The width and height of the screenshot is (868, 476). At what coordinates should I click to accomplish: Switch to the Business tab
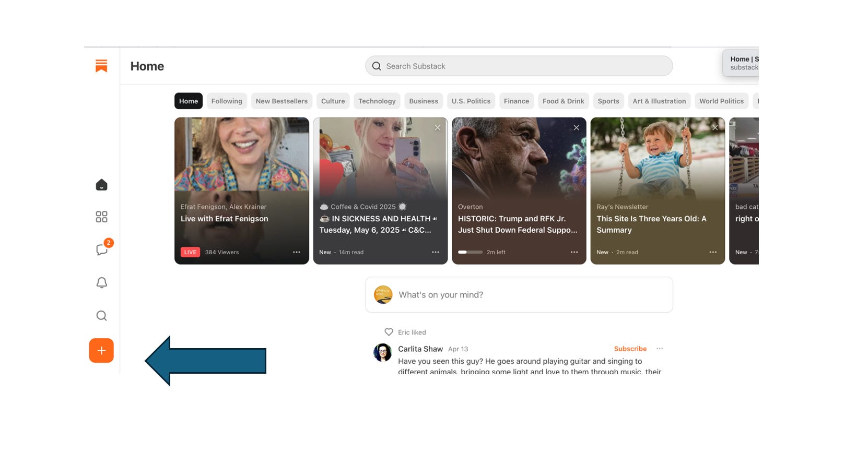click(x=424, y=101)
